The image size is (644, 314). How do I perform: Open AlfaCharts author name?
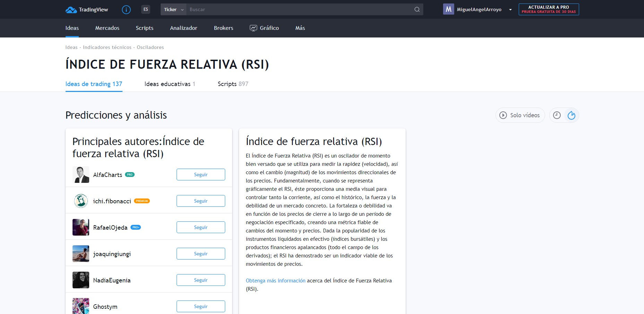pyautogui.click(x=108, y=175)
